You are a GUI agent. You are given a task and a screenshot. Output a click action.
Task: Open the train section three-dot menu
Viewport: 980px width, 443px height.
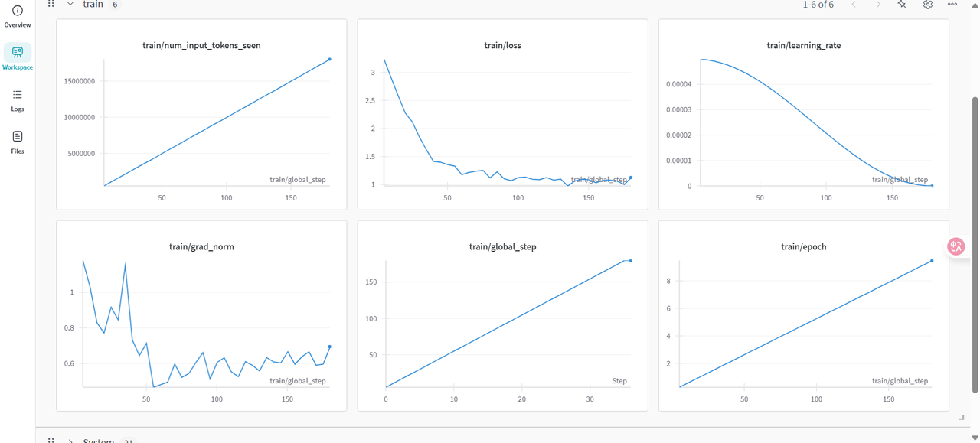coord(952,5)
